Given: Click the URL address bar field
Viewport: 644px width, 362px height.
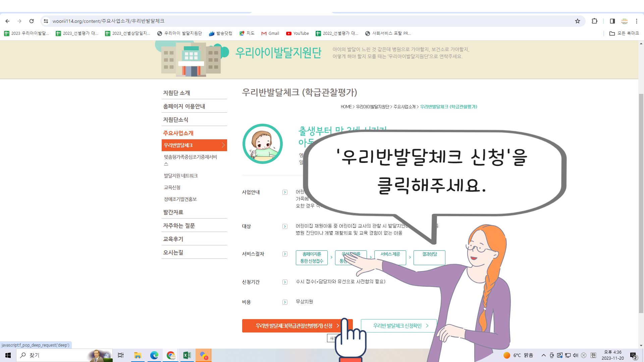Looking at the screenshot, I should (x=302, y=21).
